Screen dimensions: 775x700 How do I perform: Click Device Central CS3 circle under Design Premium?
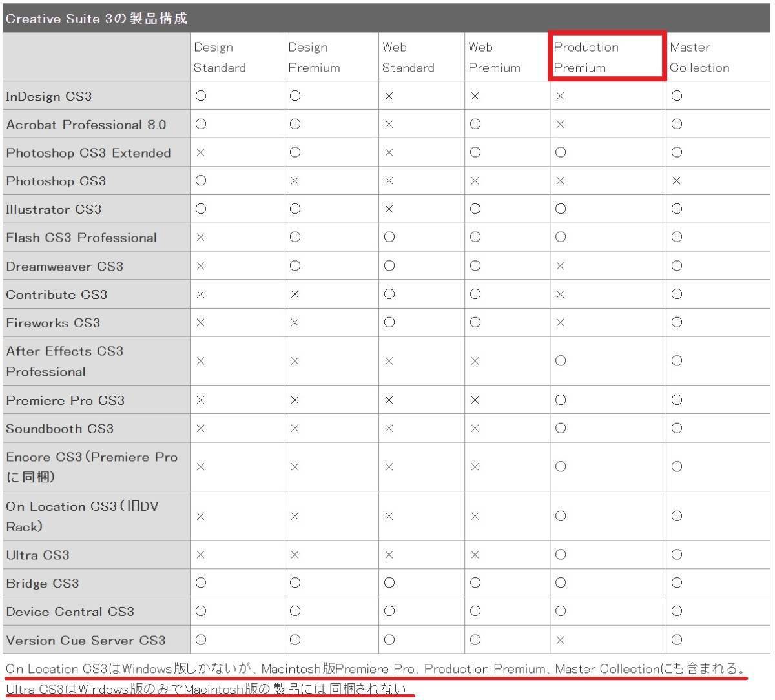(x=294, y=612)
